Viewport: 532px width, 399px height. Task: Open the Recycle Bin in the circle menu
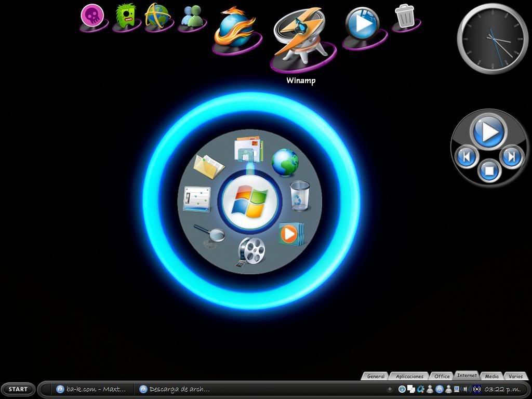tap(300, 196)
